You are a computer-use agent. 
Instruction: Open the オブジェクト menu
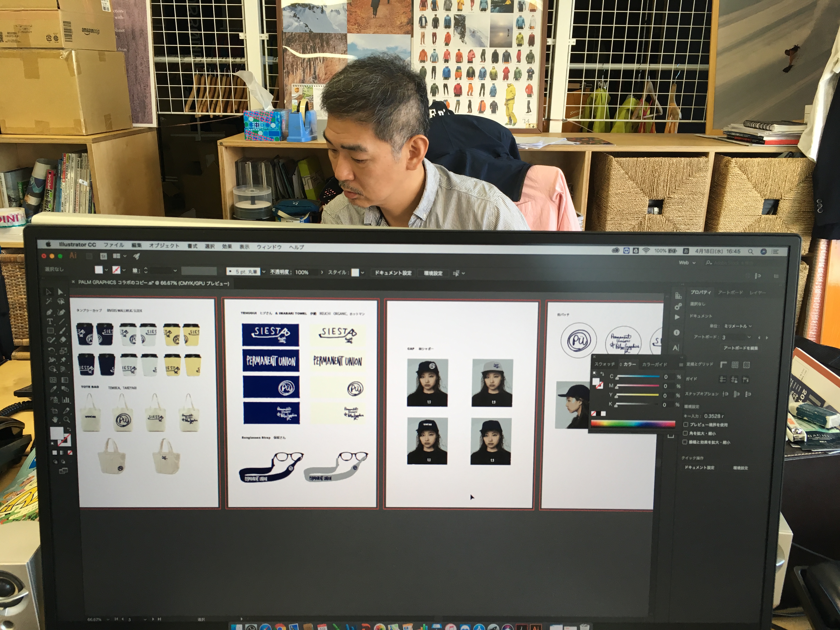(164, 246)
